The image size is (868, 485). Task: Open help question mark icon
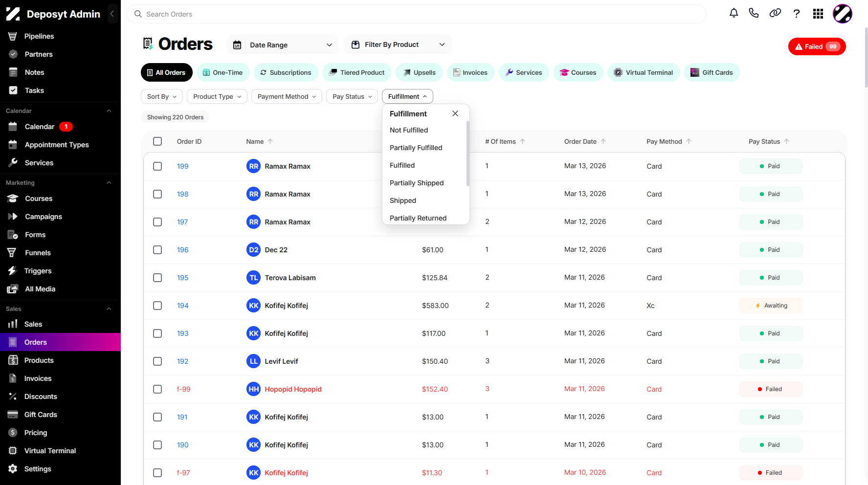(797, 14)
